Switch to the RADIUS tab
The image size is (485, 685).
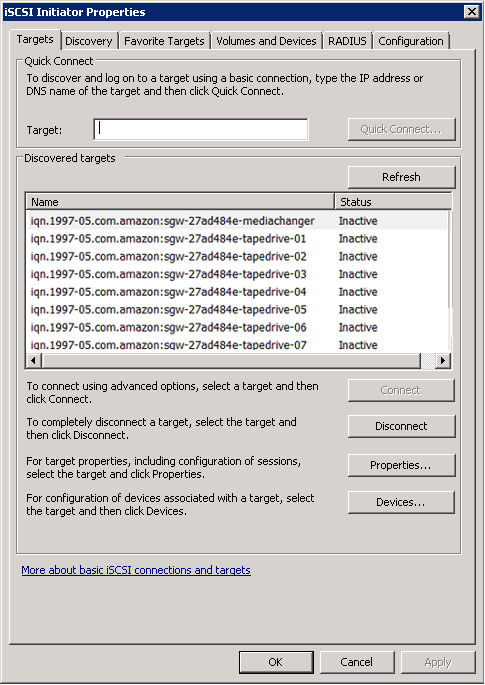pos(347,41)
